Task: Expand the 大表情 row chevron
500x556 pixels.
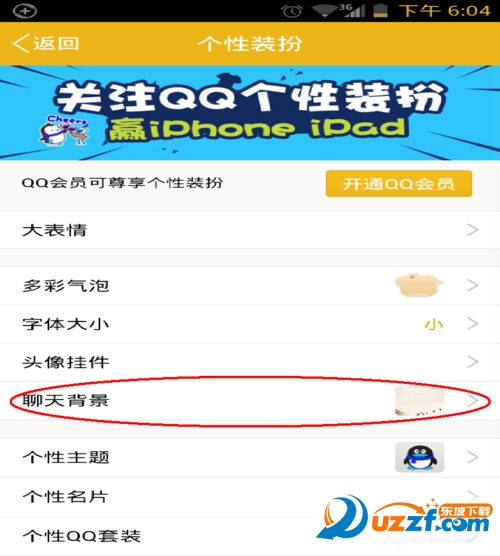Action: 473,230
